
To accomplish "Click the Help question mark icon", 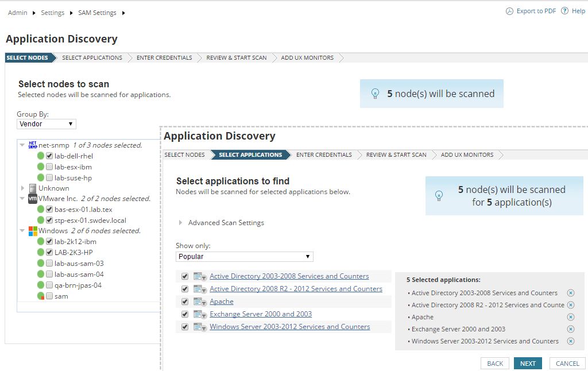I will tap(564, 11).
